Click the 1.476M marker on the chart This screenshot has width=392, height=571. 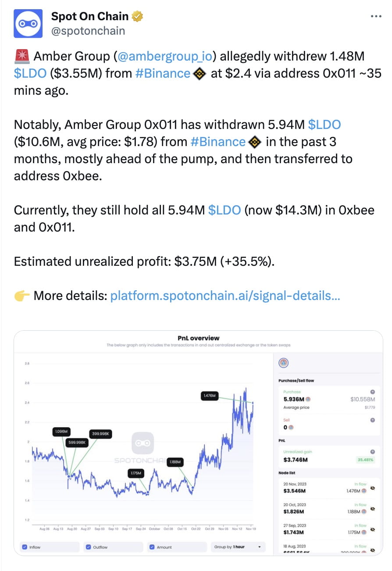click(209, 396)
